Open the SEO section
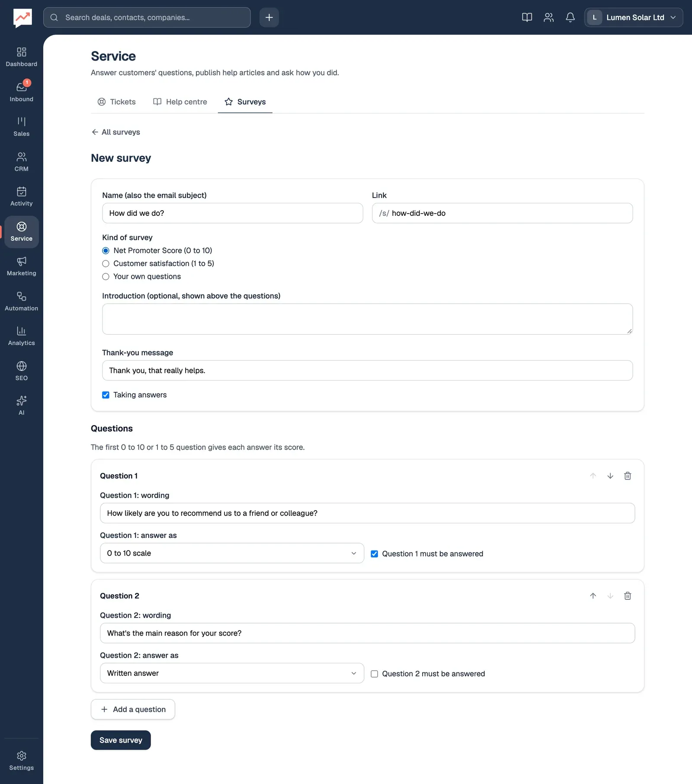The width and height of the screenshot is (692, 784). tap(21, 371)
